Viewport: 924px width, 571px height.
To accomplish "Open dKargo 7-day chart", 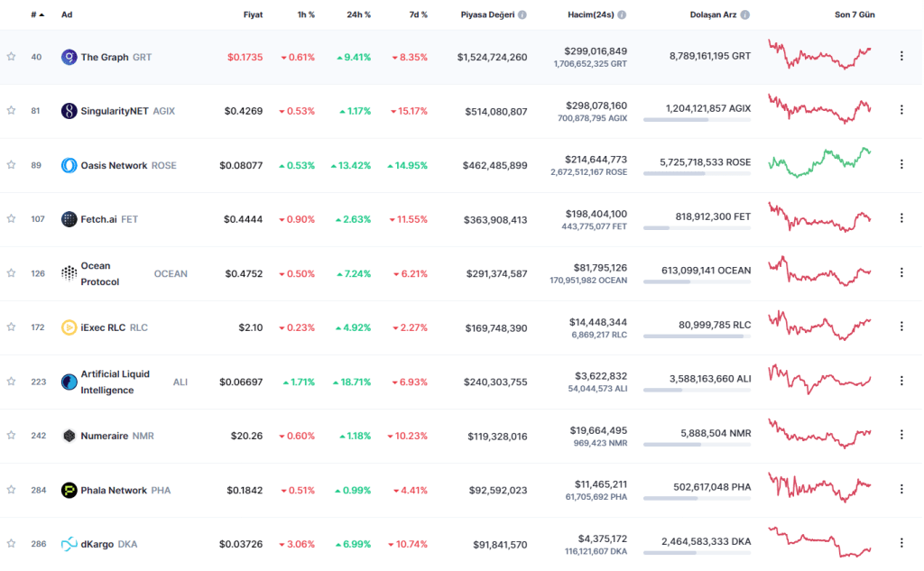I will (819, 541).
